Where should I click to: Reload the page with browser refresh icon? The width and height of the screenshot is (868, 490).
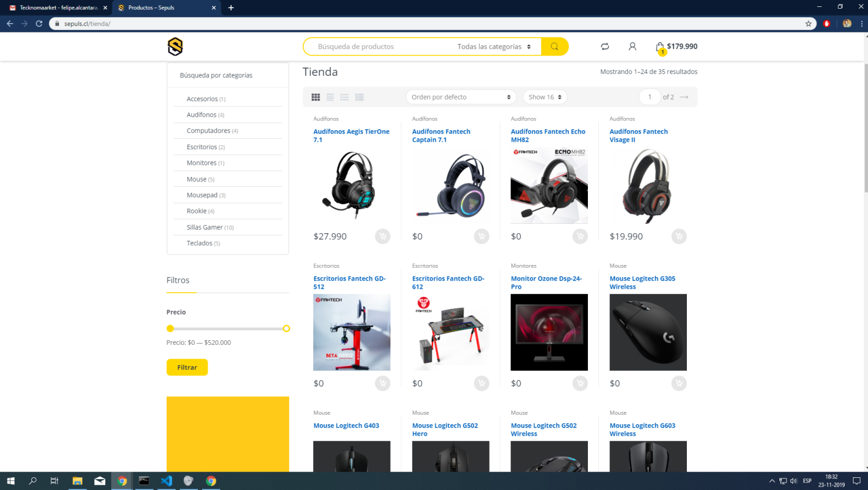(39, 24)
